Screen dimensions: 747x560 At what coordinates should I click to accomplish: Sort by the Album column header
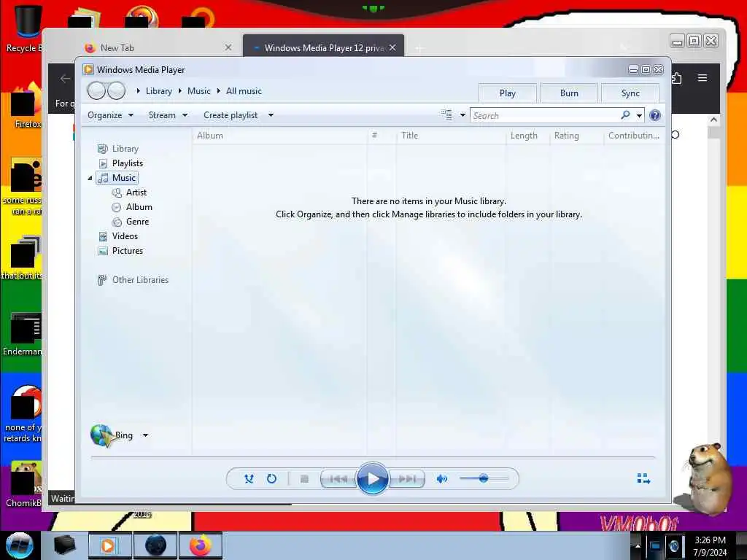(280, 136)
